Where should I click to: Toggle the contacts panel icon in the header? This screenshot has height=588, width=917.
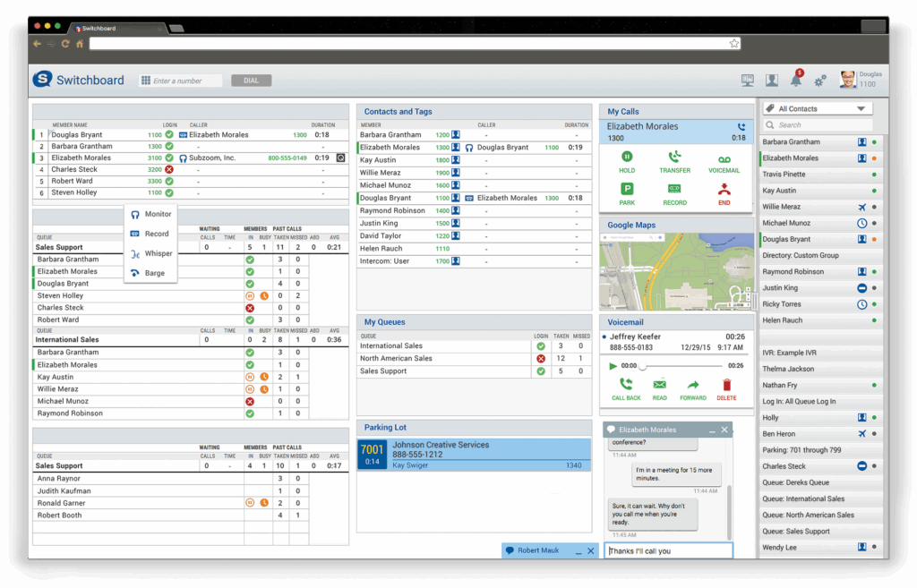pos(771,80)
